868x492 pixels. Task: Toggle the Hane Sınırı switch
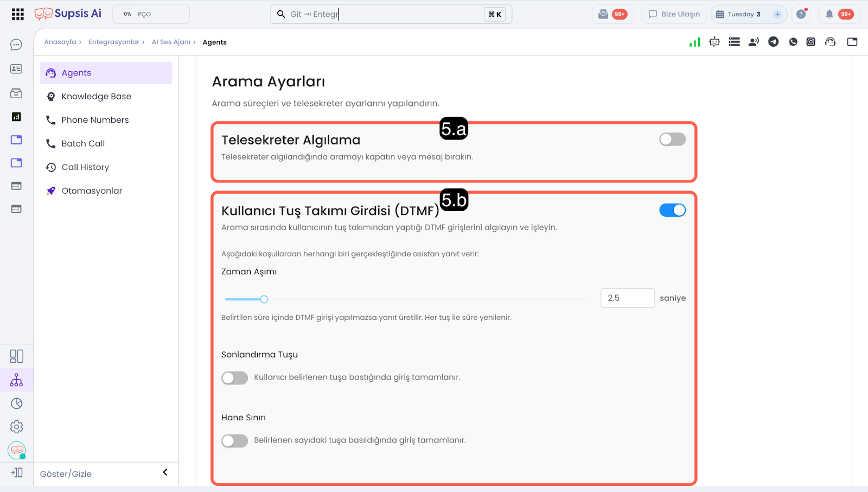(x=234, y=441)
